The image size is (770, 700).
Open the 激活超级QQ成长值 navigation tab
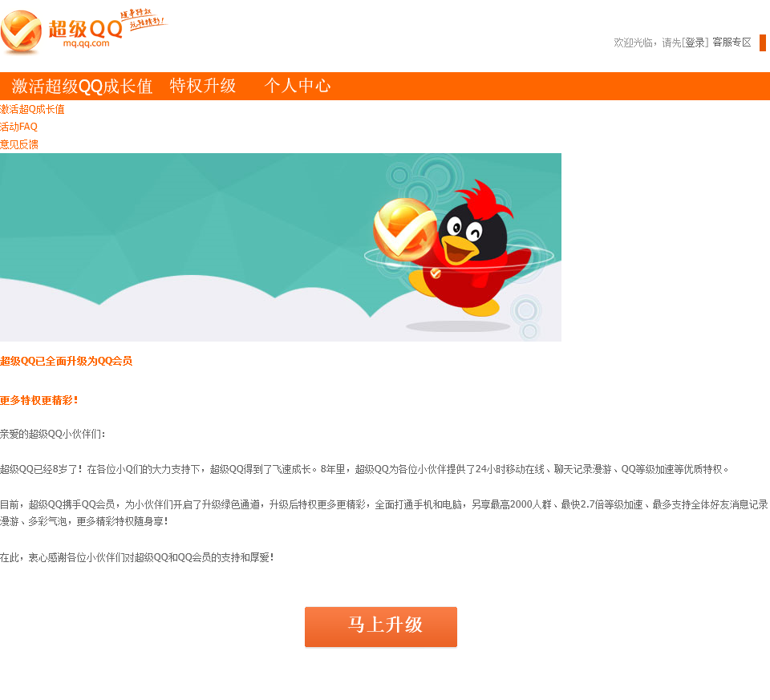82,87
